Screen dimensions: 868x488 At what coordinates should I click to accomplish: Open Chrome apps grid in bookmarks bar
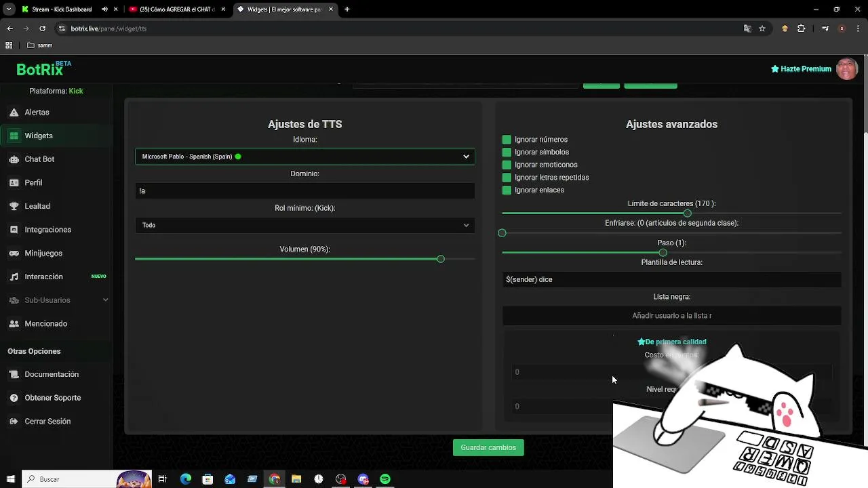[x=9, y=45]
